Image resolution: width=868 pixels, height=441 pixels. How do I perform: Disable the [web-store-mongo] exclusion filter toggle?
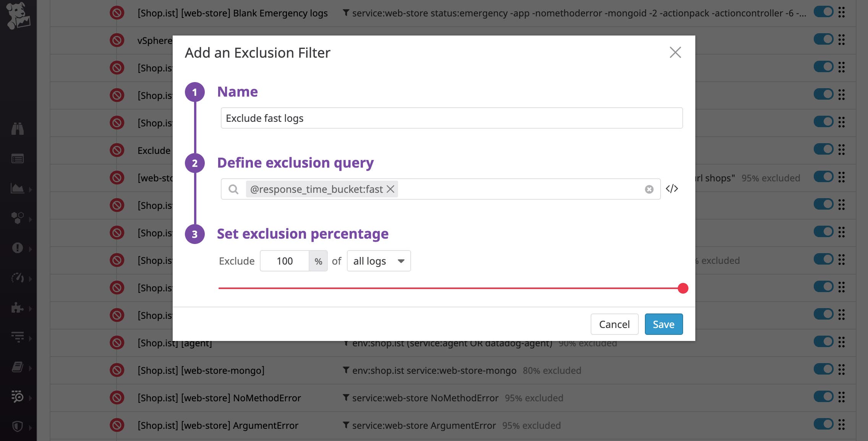(x=824, y=369)
